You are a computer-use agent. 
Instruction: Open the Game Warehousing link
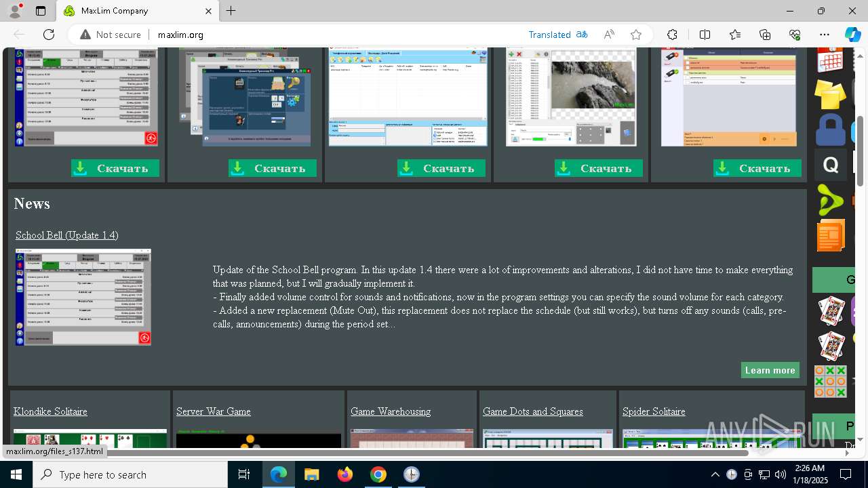(391, 411)
